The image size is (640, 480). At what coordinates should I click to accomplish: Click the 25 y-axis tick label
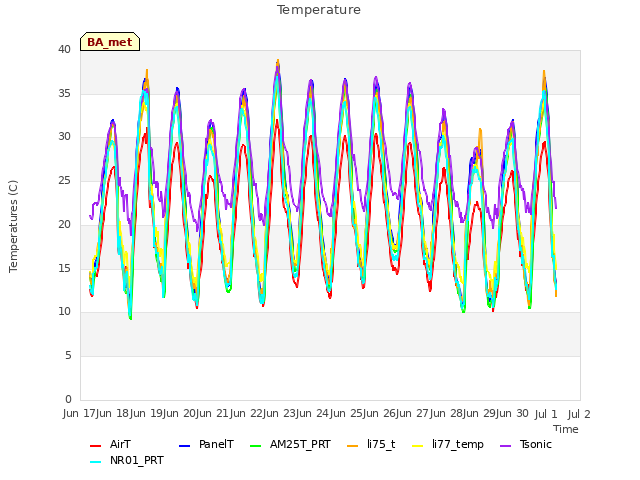point(64,180)
